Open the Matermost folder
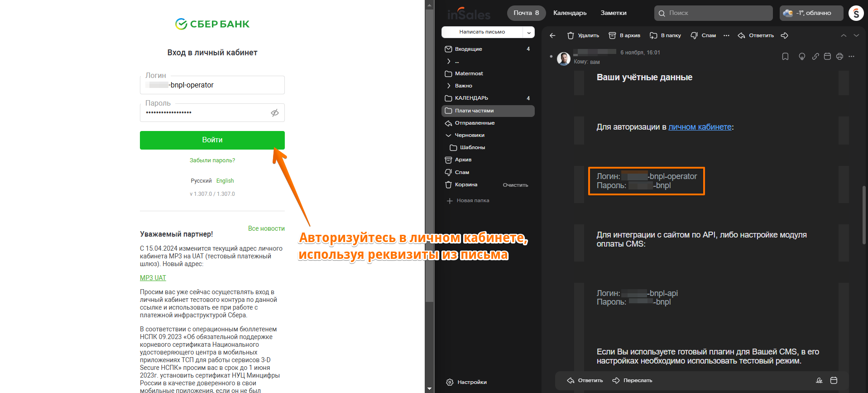This screenshot has height=393, width=868. click(488, 73)
